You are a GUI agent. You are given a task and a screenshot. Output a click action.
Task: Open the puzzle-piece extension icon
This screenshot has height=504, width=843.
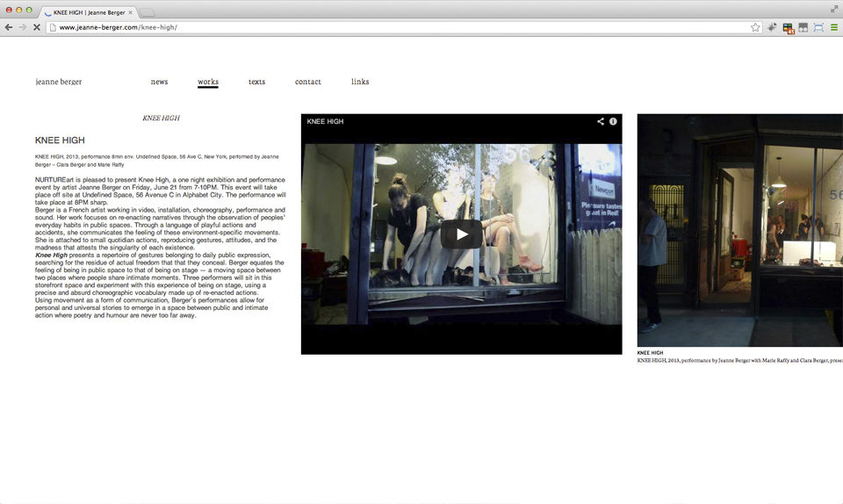772,27
